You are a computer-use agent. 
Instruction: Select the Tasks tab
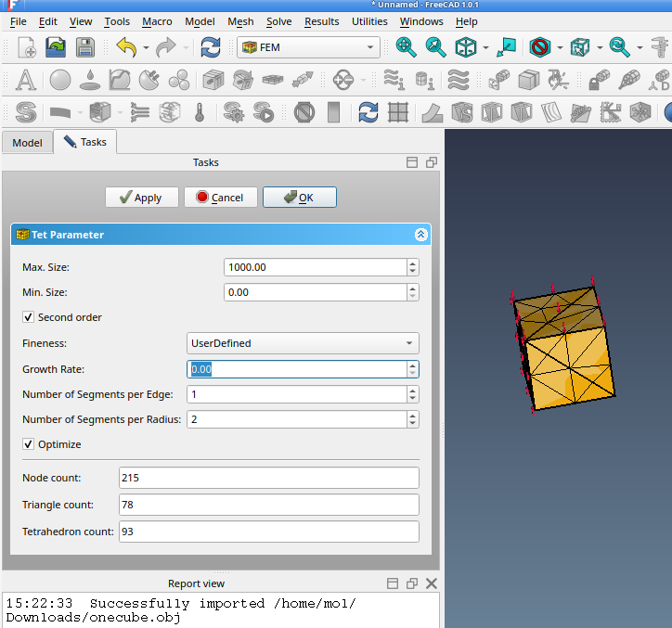coord(85,142)
